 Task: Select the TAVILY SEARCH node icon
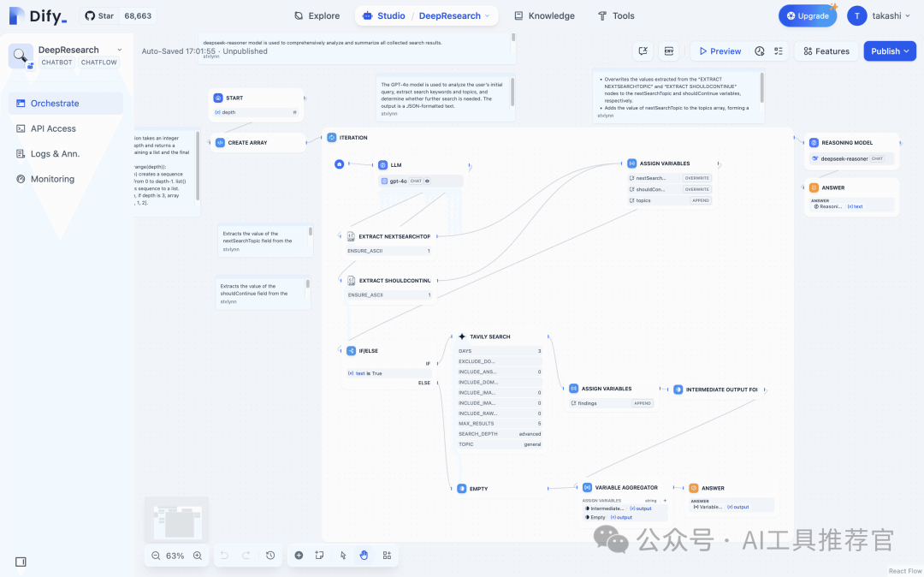462,336
